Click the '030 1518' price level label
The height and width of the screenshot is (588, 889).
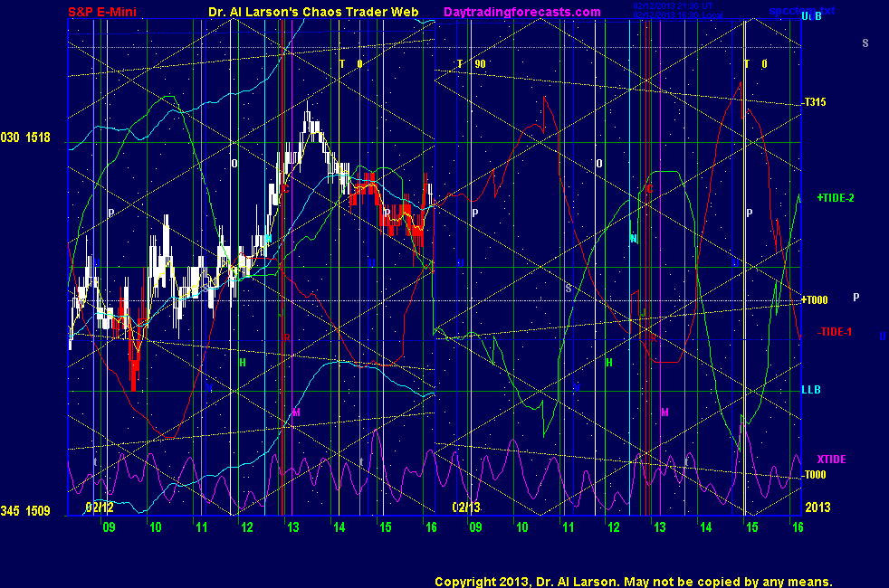coord(25,138)
